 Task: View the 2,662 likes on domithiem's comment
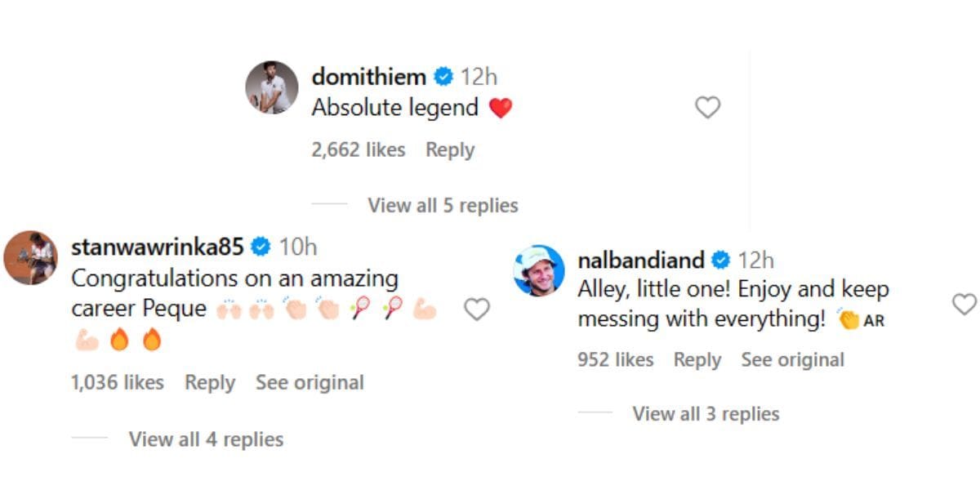[359, 150]
